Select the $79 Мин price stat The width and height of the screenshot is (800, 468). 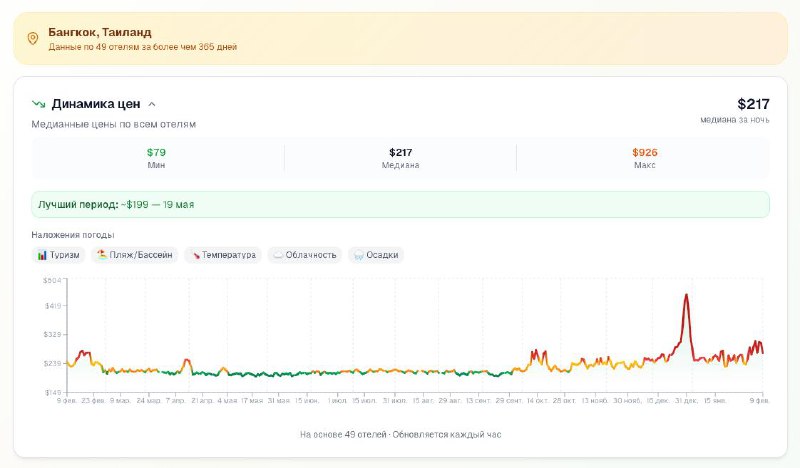coord(156,158)
